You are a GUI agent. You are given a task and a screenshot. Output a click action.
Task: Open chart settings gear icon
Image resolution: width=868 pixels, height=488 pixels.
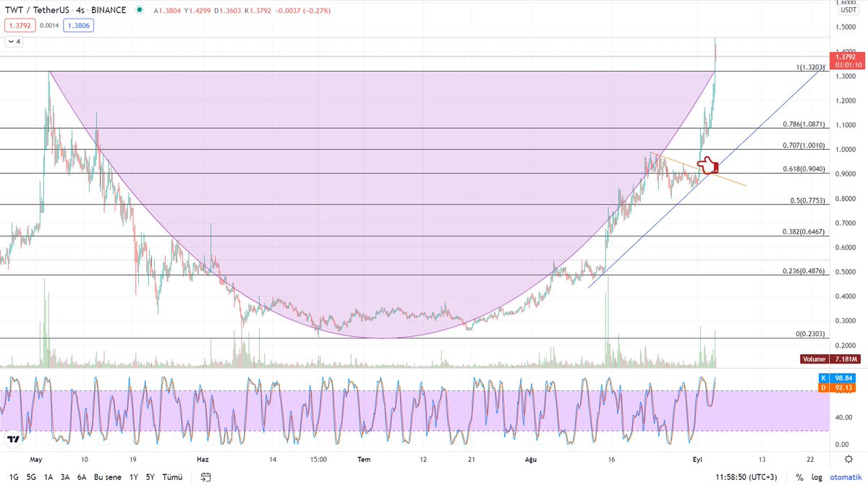848,459
